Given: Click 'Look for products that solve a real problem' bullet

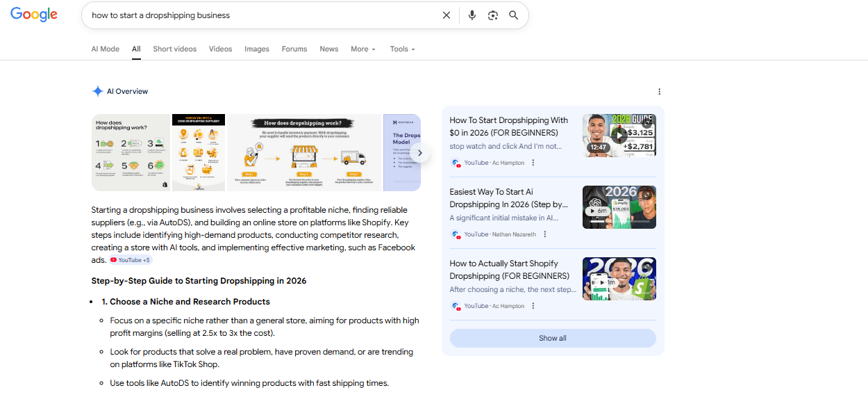Looking at the screenshot, I should (262, 358).
